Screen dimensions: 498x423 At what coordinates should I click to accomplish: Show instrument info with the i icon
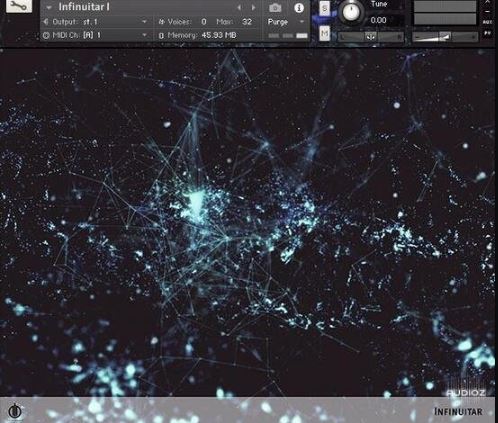(299, 8)
